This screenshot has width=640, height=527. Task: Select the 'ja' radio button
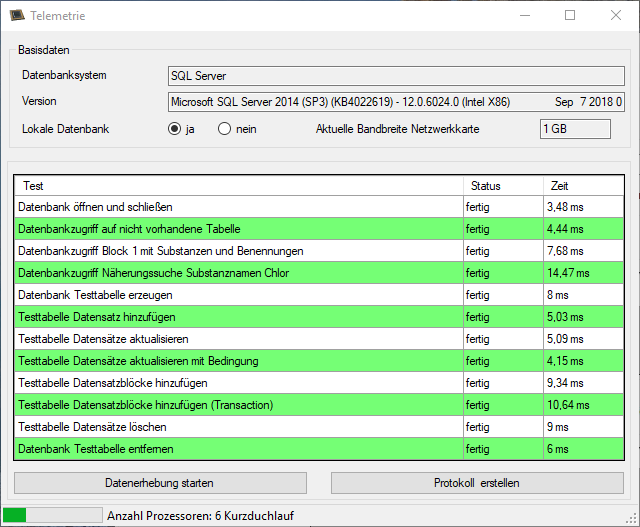(175, 129)
